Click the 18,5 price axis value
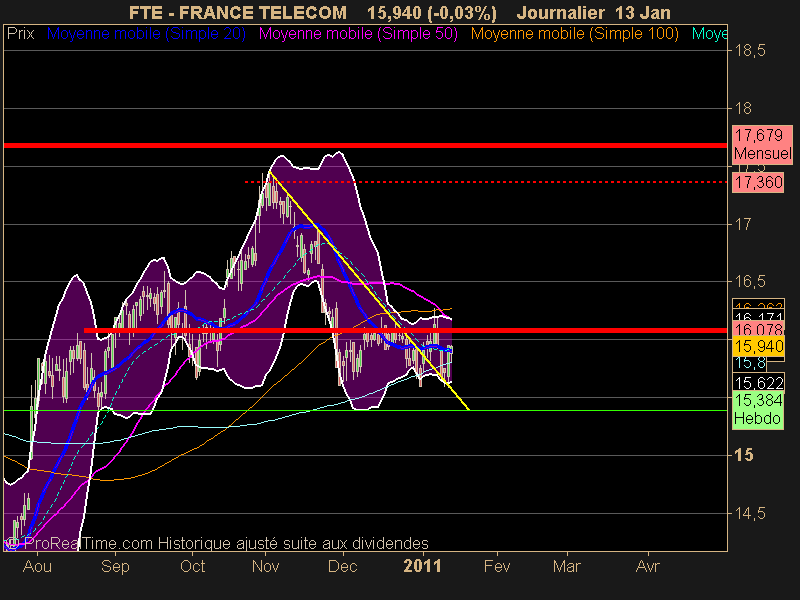The width and height of the screenshot is (800, 600). 750,51
